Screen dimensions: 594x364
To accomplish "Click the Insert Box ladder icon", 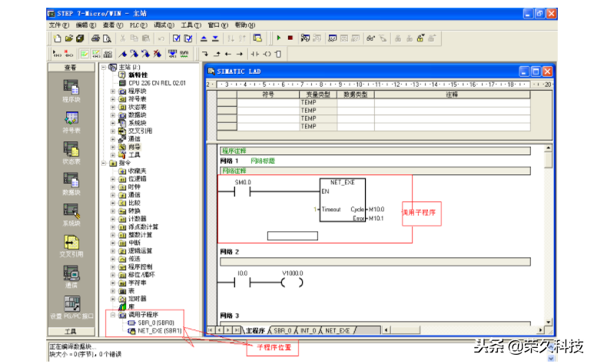I will tap(277, 55).
